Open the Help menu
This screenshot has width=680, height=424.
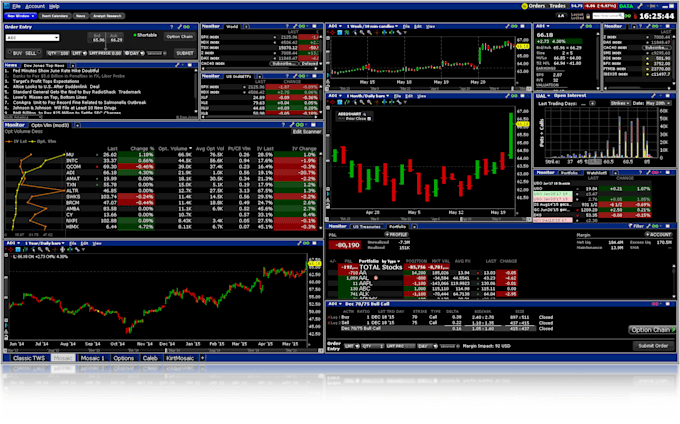tap(54, 6)
